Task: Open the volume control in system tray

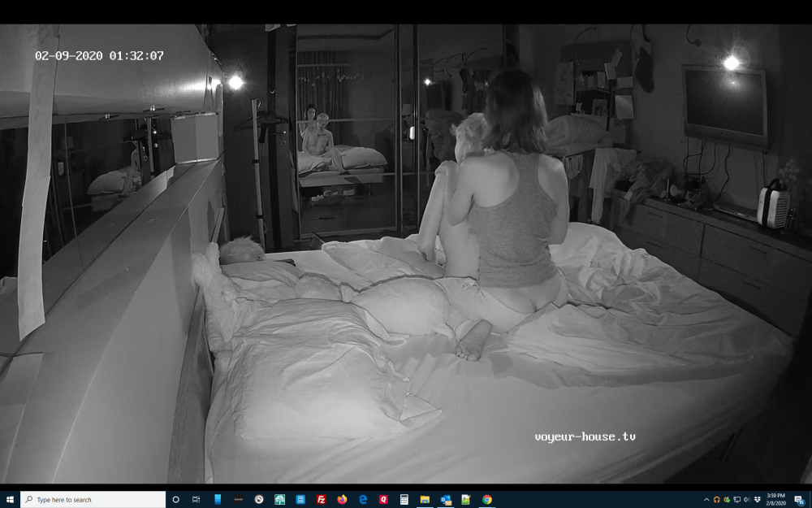Action: pos(746,500)
